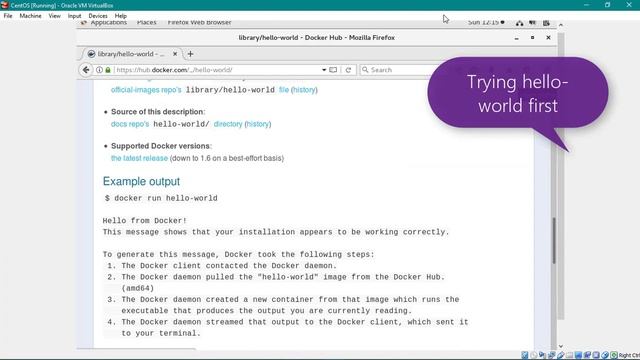This screenshot has width=640, height=360.
Task: Click VirtualBox USB status icon
Action: pos(561,355)
